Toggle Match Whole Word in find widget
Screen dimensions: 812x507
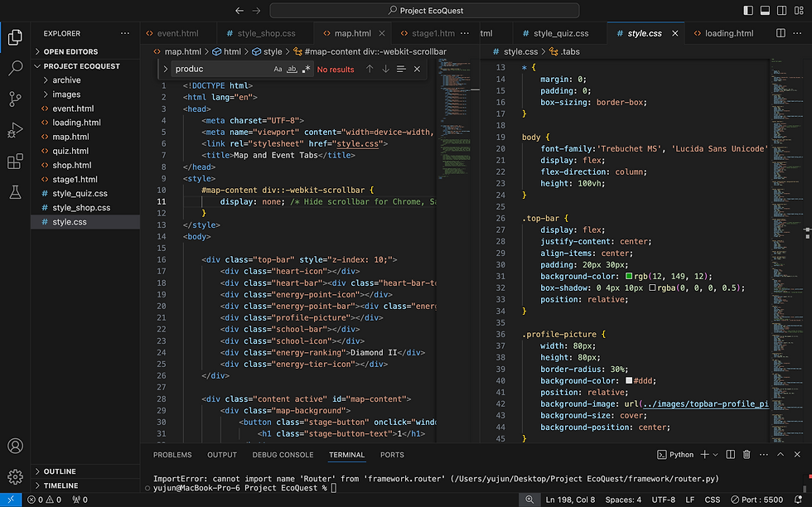[x=292, y=69]
